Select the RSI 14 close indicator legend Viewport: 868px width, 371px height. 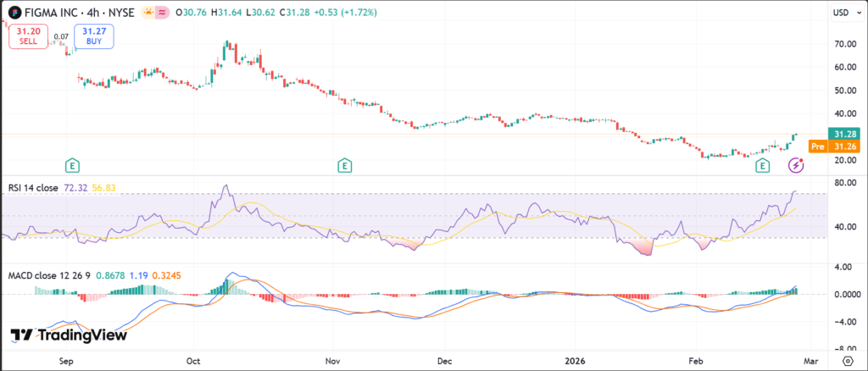(x=33, y=188)
